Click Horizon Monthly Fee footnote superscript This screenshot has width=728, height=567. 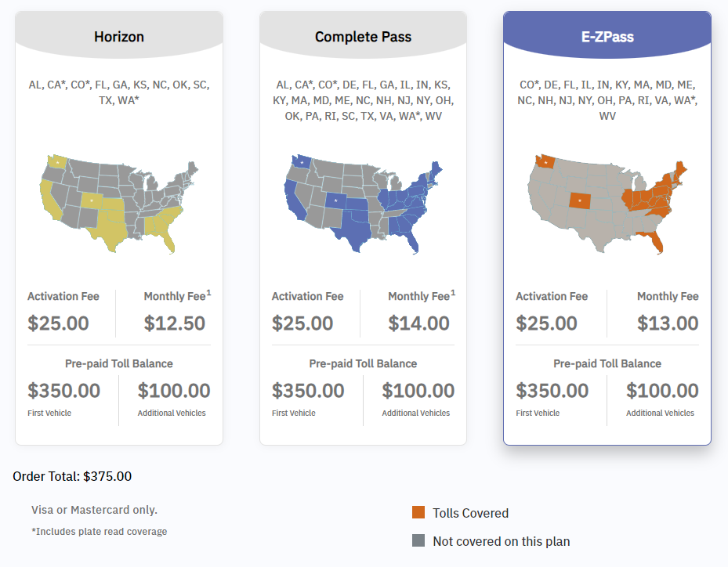point(209,293)
